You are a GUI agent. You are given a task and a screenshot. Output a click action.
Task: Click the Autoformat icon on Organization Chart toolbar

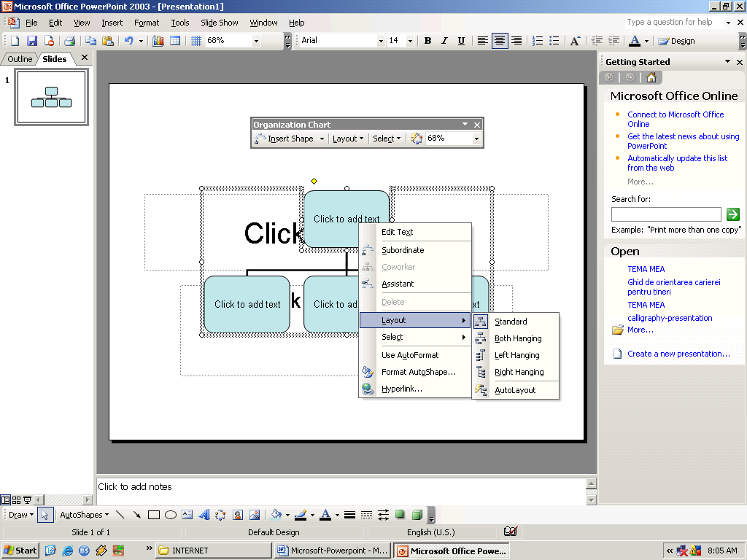[417, 139]
